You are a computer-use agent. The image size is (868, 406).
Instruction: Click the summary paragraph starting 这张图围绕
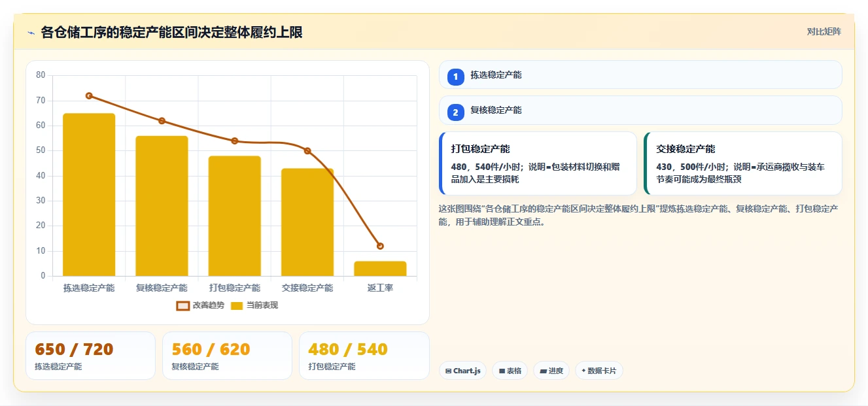pos(639,215)
